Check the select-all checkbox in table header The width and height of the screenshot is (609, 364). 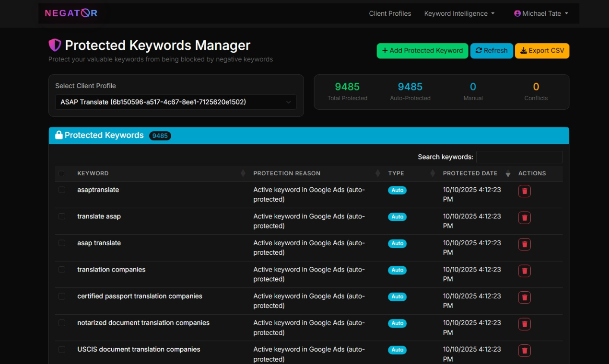(61, 173)
